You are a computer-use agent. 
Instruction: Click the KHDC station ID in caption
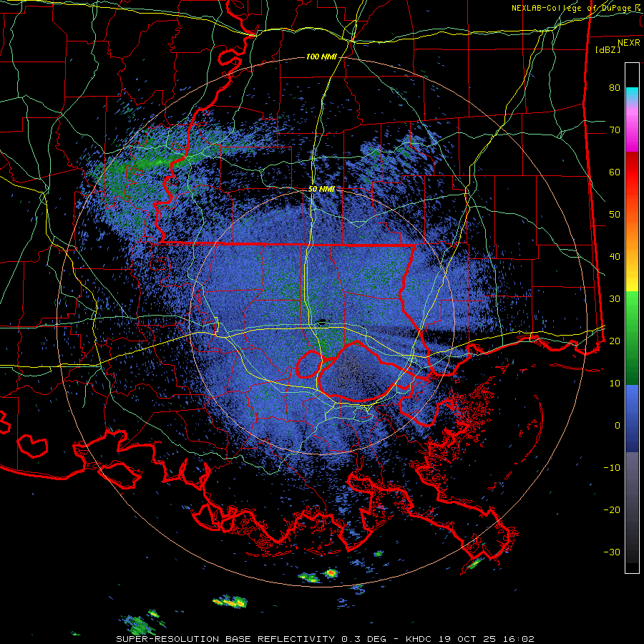tap(419, 639)
